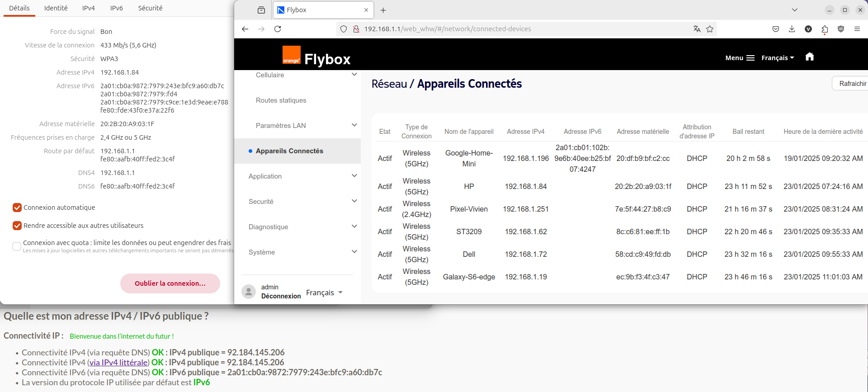
Task: Click the browser address bar URL
Action: 448,29
